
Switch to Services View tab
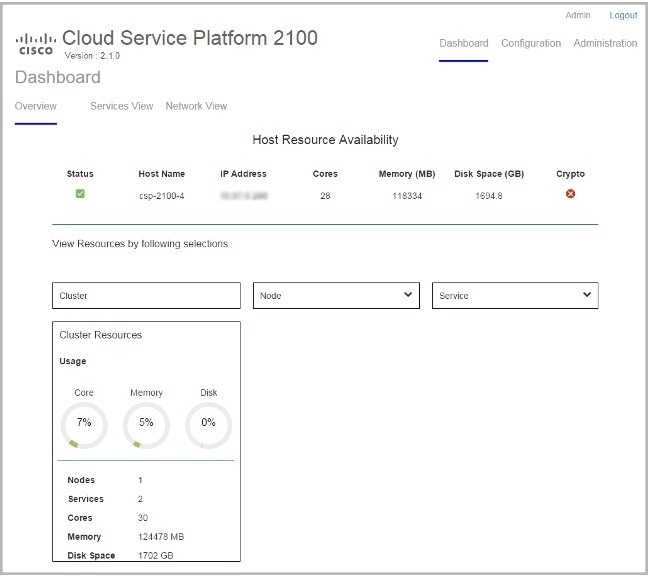121,106
